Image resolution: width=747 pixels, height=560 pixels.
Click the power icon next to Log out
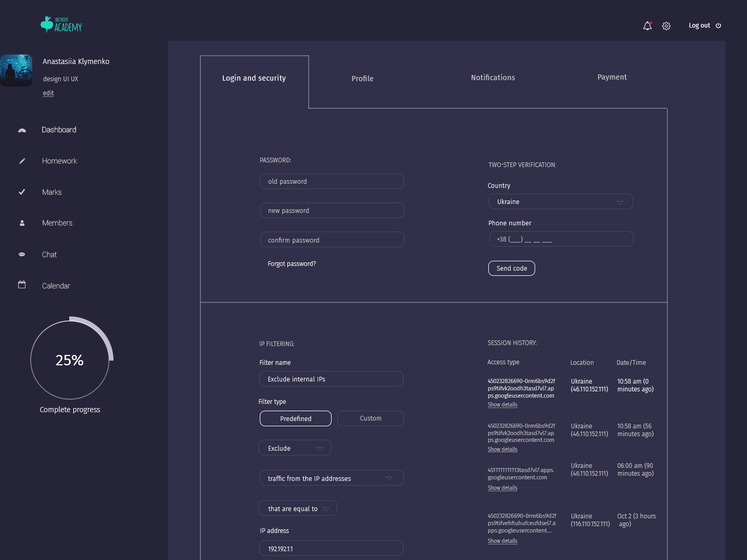click(x=718, y=25)
